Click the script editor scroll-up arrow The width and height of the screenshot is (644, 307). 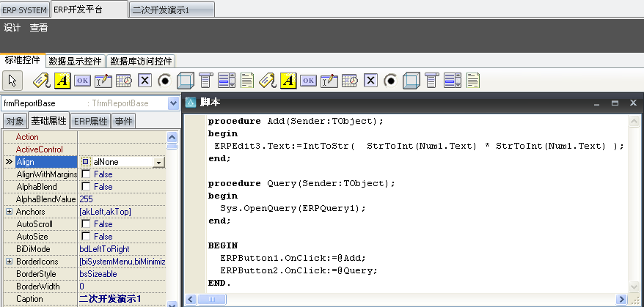pyautogui.click(x=634, y=122)
